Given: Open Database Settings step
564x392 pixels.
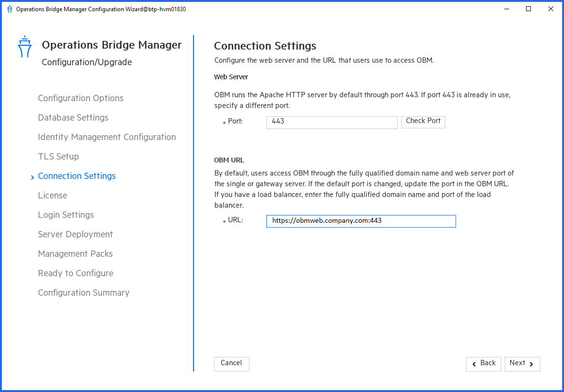Looking at the screenshot, I should (x=73, y=118).
